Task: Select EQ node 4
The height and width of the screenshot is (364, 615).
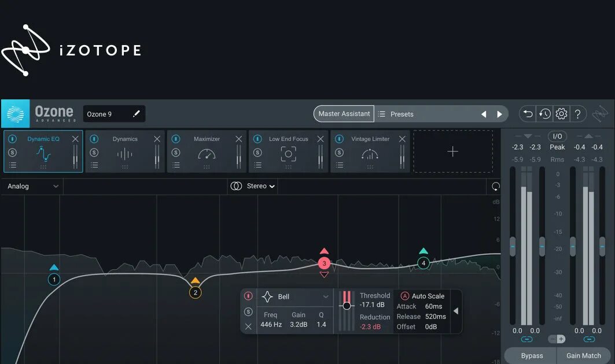Action: (x=423, y=263)
